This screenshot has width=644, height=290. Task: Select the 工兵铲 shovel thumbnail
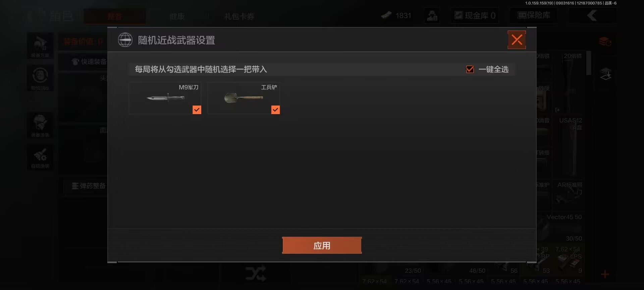tap(244, 98)
